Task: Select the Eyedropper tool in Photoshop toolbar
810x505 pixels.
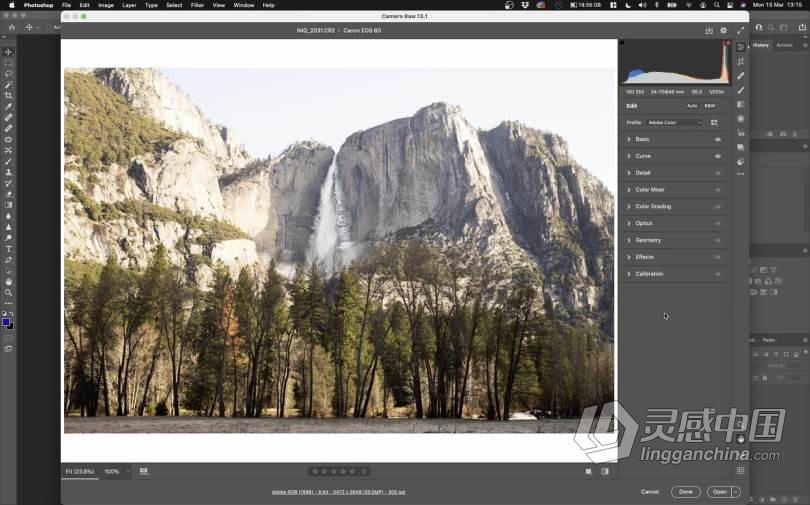Action: tap(8, 106)
